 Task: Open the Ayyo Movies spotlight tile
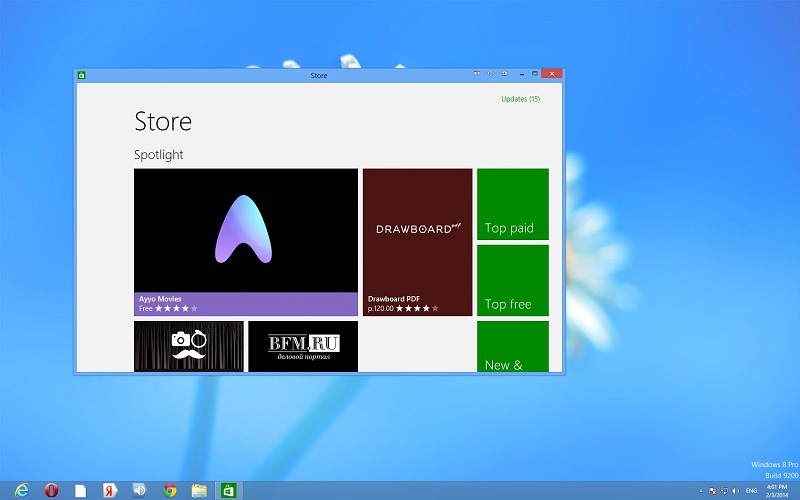[246, 242]
